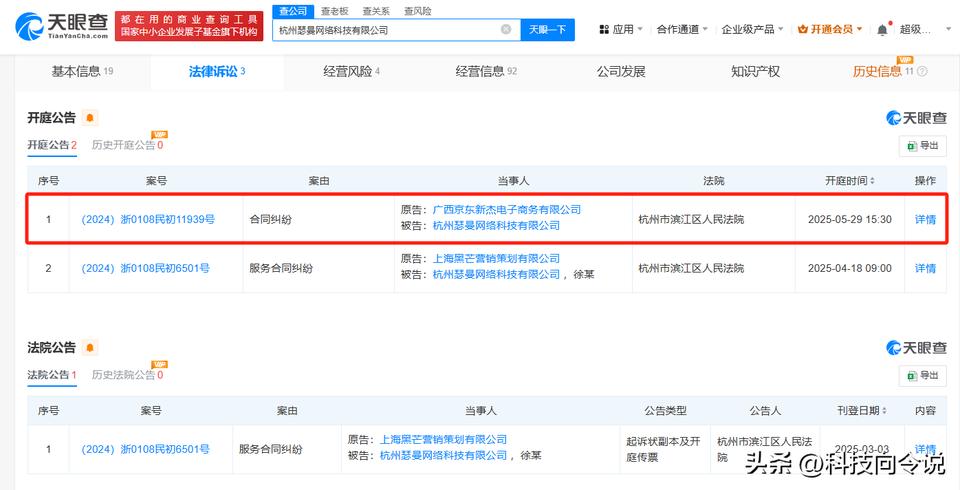
Task: Export the 法院公告 table via 导出
Action: pos(923,375)
